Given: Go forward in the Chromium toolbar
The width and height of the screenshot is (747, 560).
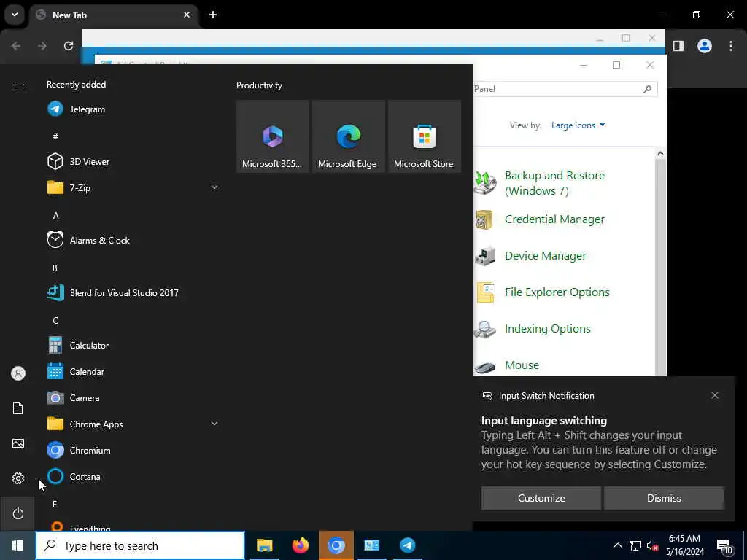Looking at the screenshot, I should click(x=42, y=46).
